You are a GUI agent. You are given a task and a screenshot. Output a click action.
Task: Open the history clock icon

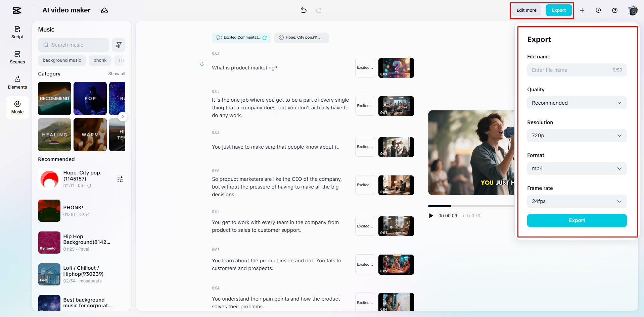tap(598, 10)
